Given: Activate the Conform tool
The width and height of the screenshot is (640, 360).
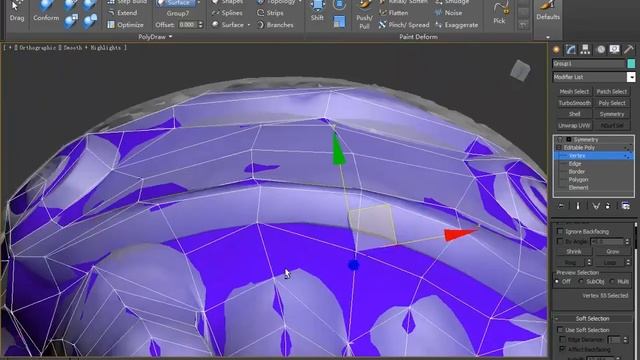Looking at the screenshot, I should (x=46, y=11).
